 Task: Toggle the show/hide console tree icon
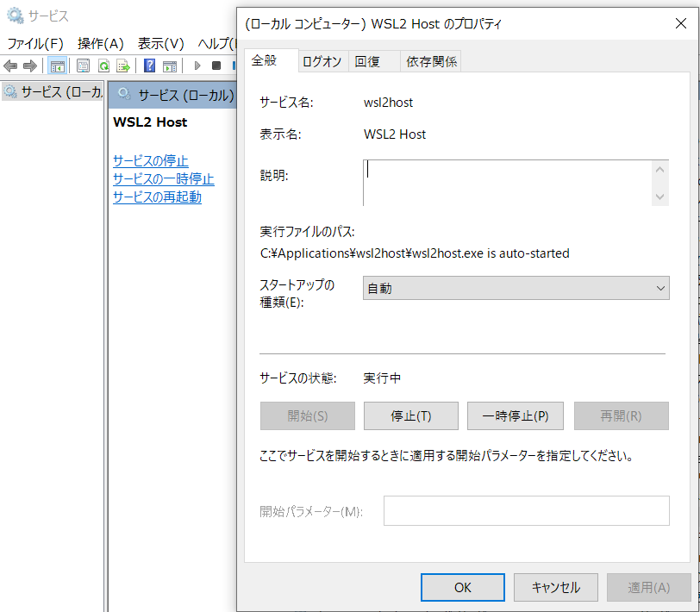click(57, 66)
